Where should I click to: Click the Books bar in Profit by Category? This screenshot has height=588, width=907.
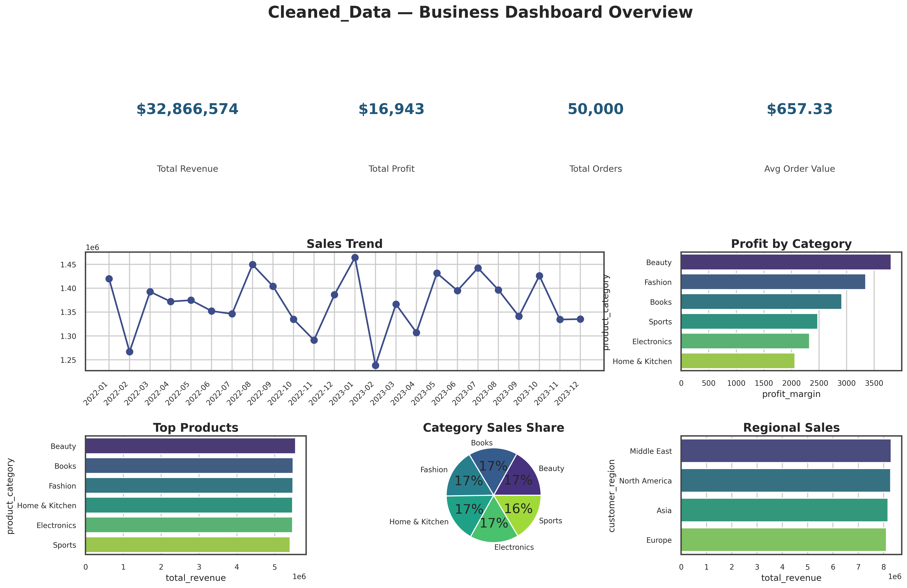point(761,302)
